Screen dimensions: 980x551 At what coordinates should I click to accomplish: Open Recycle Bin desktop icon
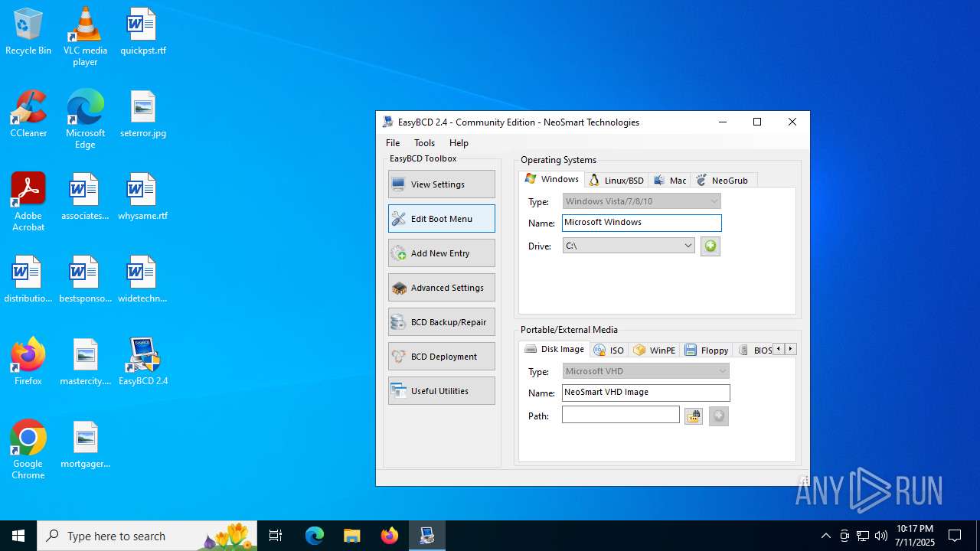pos(28,32)
